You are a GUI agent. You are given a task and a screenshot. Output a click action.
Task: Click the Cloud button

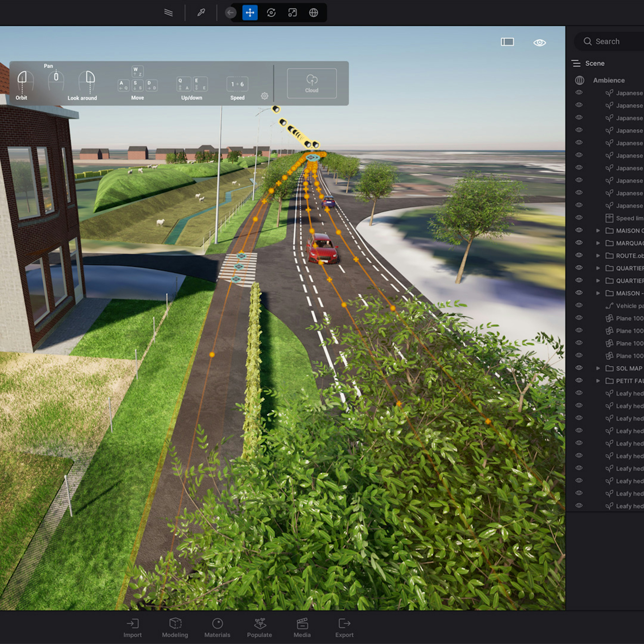(x=312, y=83)
